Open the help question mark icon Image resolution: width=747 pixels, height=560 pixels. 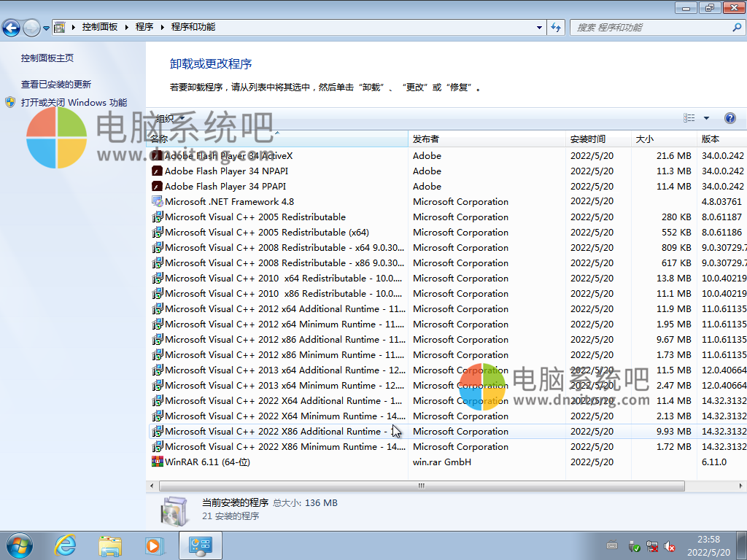pos(729,118)
